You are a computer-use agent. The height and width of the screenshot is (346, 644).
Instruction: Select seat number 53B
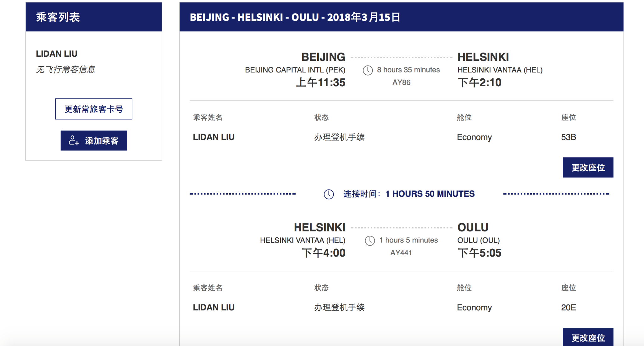[x=569, y=137]
